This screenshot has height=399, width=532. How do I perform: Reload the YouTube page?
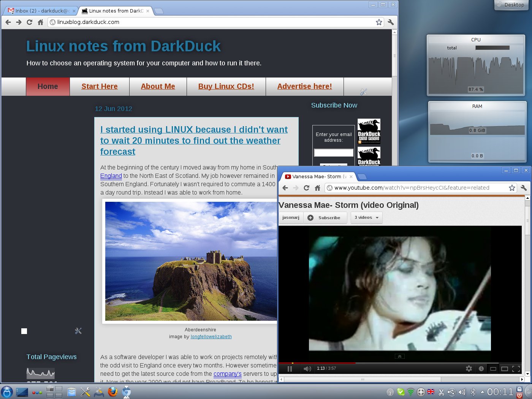[306, 188]
